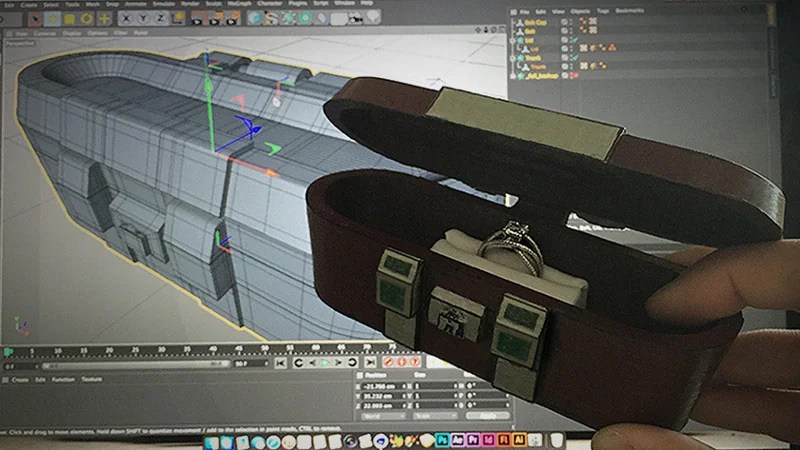This screenshot has height=450, width=800.
Task: Click the green array icon
Action: pos(305,18)
